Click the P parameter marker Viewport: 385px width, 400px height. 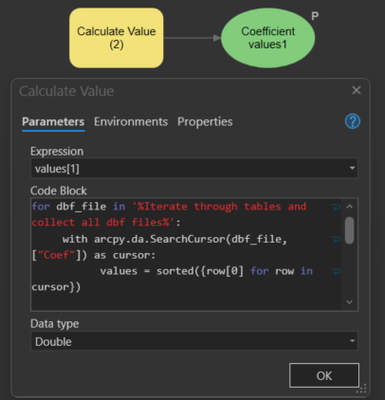pos(315,16)
